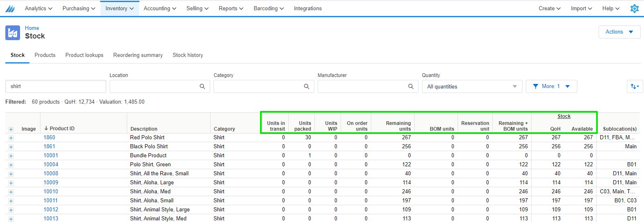Open the Analytics menu

point(38,8)
